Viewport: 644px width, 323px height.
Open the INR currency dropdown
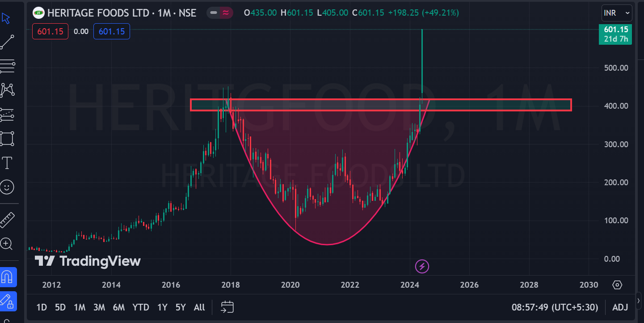pos(617,13)
